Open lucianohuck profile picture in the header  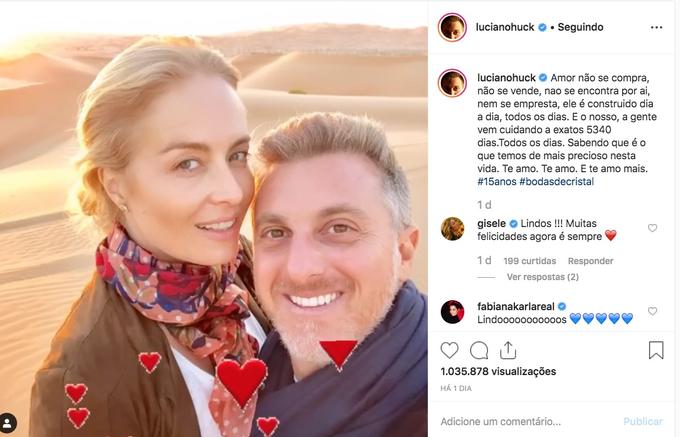(452, 27)
